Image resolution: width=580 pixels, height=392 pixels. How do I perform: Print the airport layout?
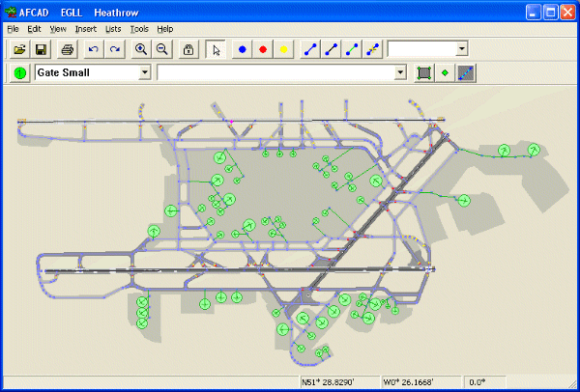point(68,49)
